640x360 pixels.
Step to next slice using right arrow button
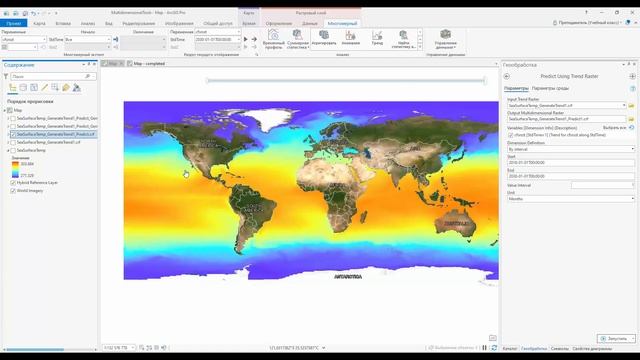pos(254,39)
